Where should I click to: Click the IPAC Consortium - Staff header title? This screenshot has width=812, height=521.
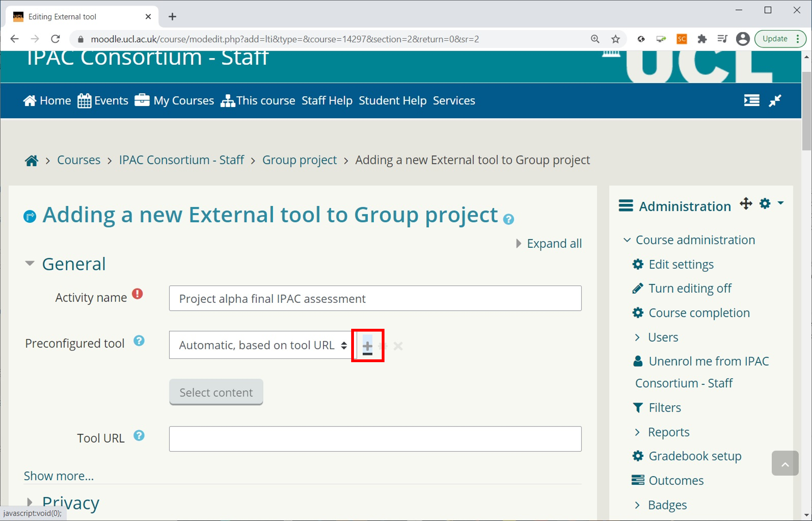148,58
